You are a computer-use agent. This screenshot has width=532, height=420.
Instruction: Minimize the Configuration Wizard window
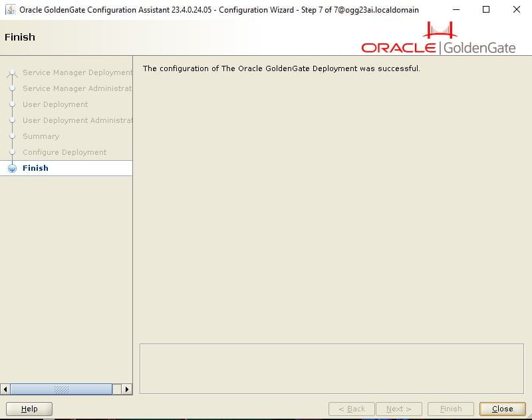456,9
